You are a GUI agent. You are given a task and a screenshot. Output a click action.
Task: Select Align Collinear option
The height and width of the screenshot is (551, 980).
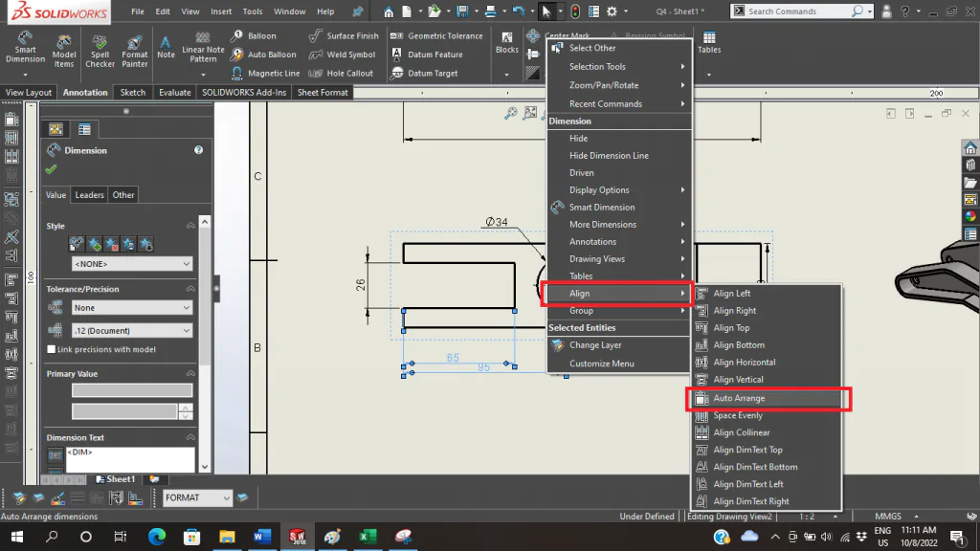(x=768, y=432)
